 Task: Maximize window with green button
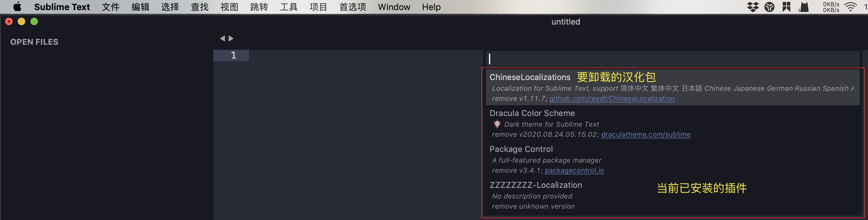pyautogui.click(x=34, y=21)
